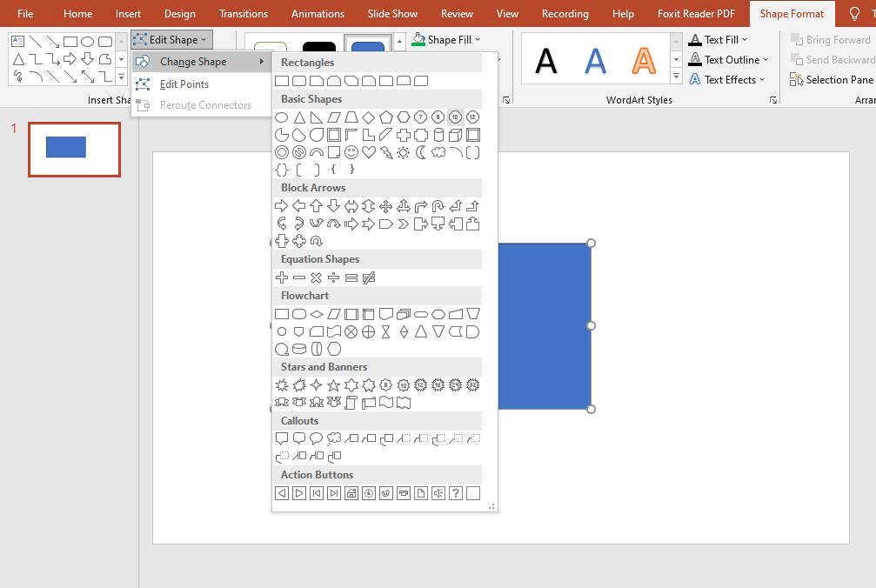Open the Insert Shapes gallery More arrow
The image size is (876, 588).
(121, 76)
